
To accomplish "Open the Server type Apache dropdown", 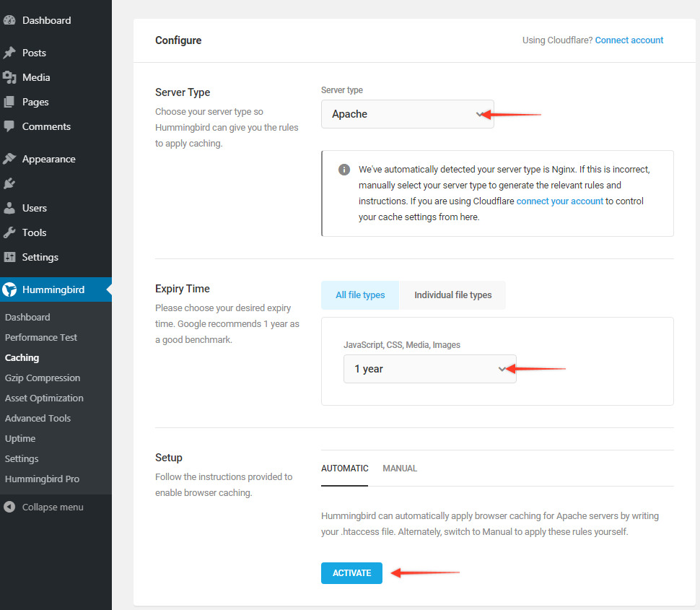I will pyautogui.click(x=407, y=114).
